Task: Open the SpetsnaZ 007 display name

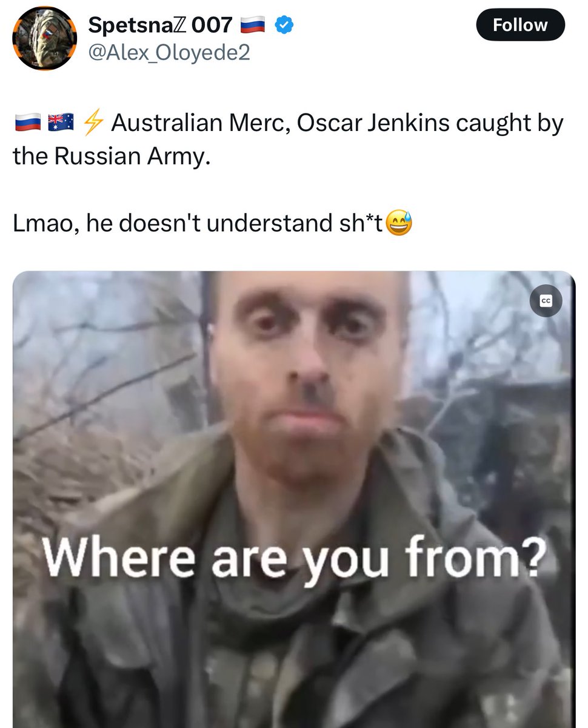Action: pos(160,25)
